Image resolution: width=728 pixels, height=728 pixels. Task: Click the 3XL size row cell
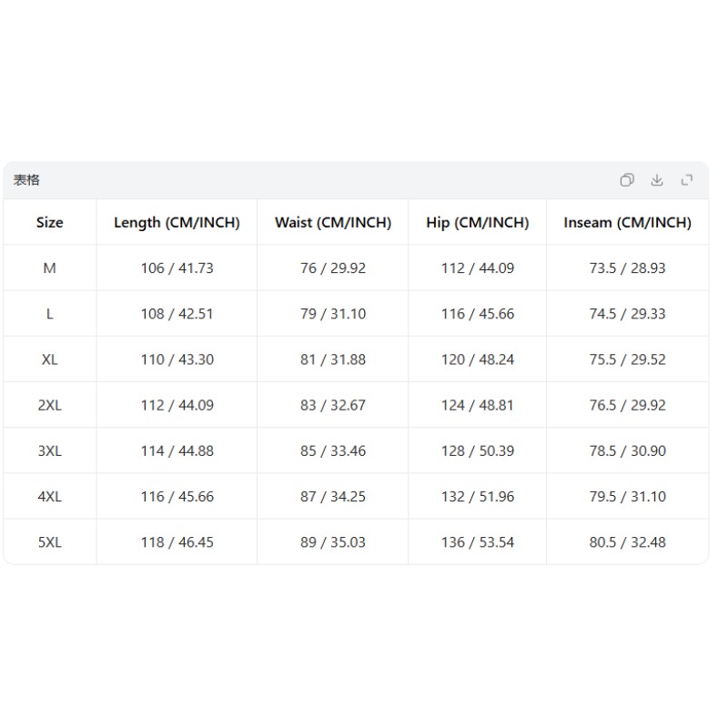[x=50, y=450]
